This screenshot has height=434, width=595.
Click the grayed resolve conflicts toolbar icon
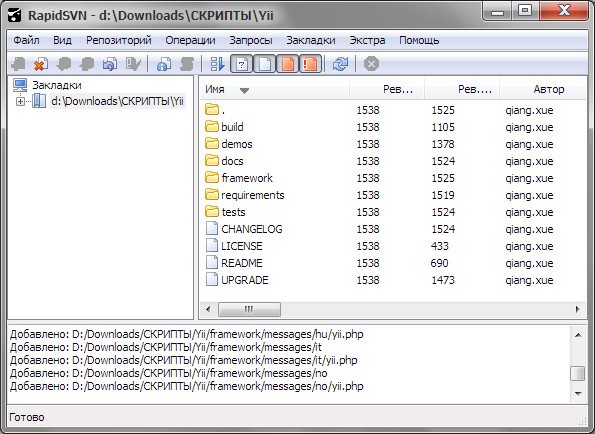133,64
